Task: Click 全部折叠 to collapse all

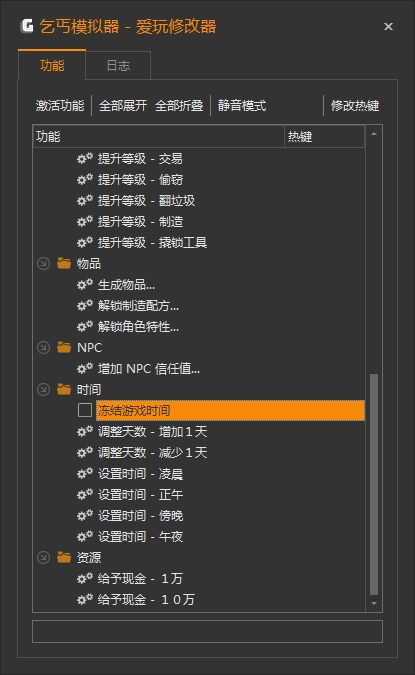Action: 179,105
